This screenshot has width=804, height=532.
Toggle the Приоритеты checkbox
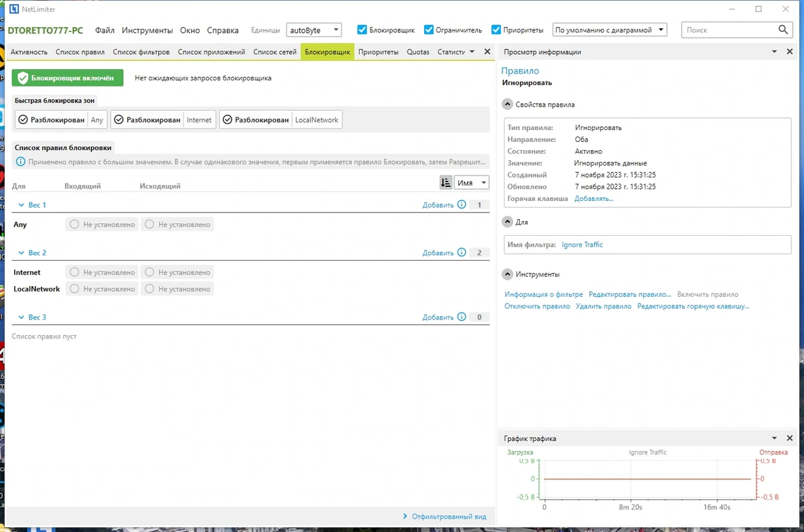tap(496, 30)
